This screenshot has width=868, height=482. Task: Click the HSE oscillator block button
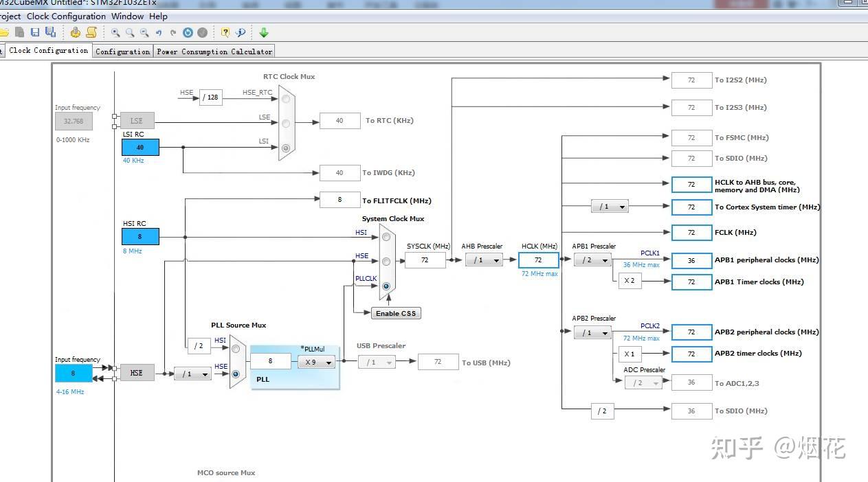[x=137, y=373]
